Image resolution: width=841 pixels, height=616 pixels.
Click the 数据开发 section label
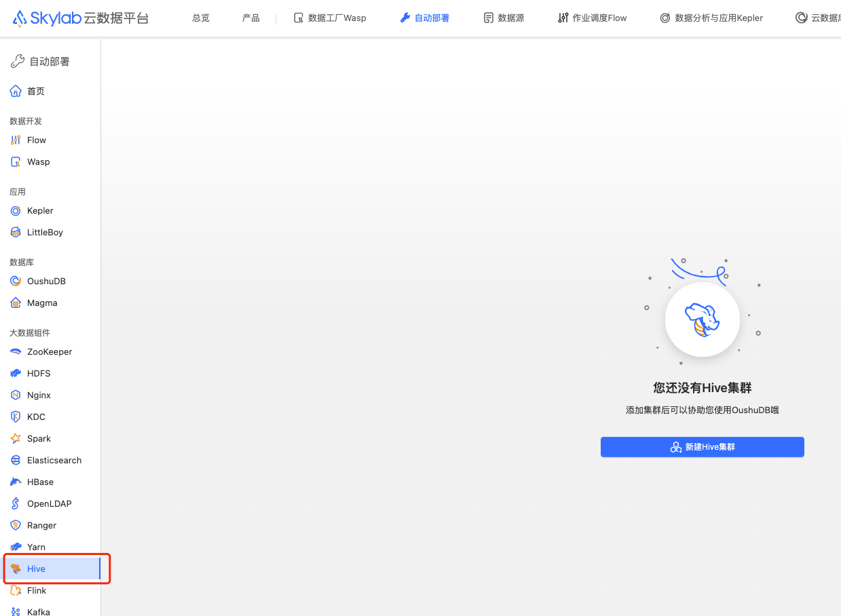pos(26,121)
